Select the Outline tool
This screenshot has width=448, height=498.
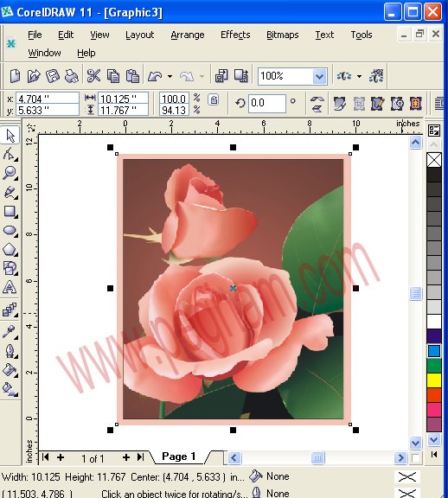[10, 351]
